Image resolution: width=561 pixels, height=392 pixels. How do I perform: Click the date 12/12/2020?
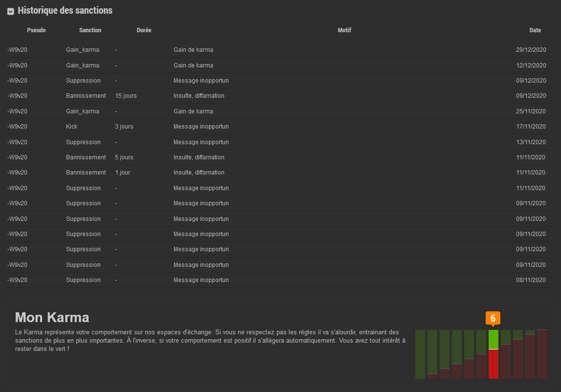click(x=531, y=65)
